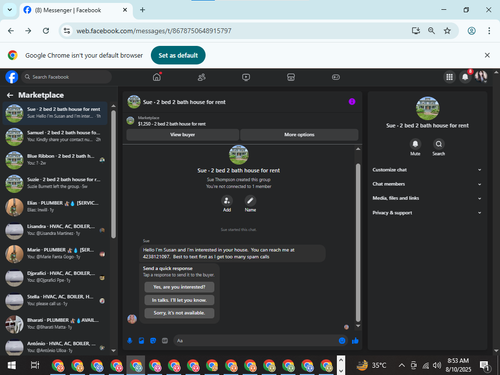Open Suzie - 2 bed 2 bath conversation
Image resolution: width=500 pixels, height=375 pixels.
[x=55, y=183]
